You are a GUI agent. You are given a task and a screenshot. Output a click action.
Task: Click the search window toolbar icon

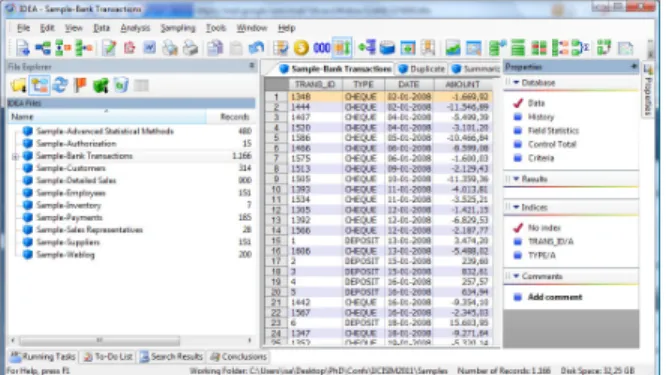pos(473,48)
